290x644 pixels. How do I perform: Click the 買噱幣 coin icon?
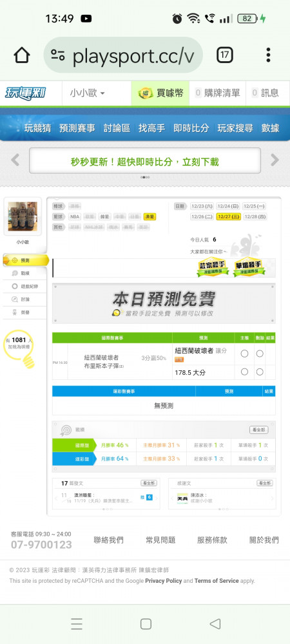(x=144, y=93)
